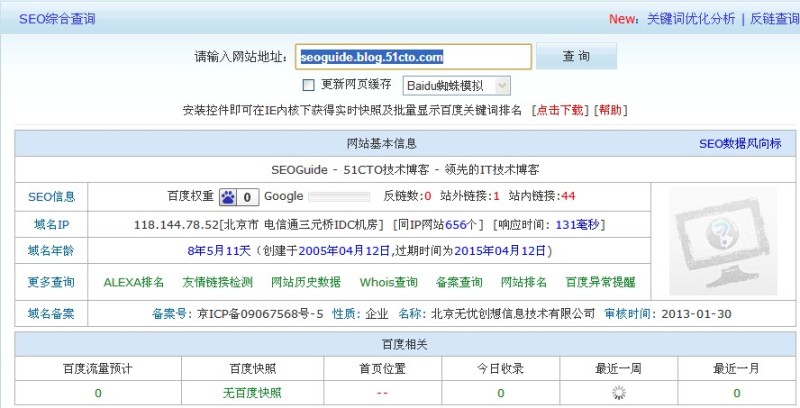
Task: Click the 站内链接 value 44
Action: pyautogui.click(x=568, y=196)
